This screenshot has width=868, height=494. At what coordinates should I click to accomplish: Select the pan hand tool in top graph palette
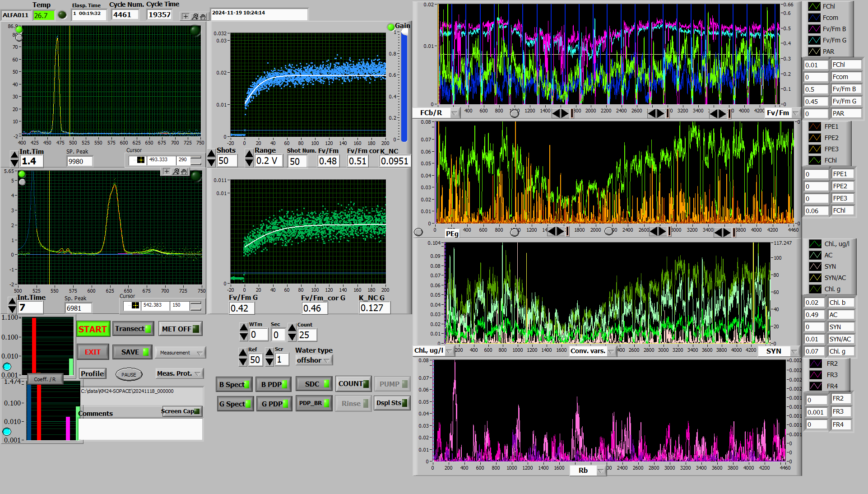[203, 17]
